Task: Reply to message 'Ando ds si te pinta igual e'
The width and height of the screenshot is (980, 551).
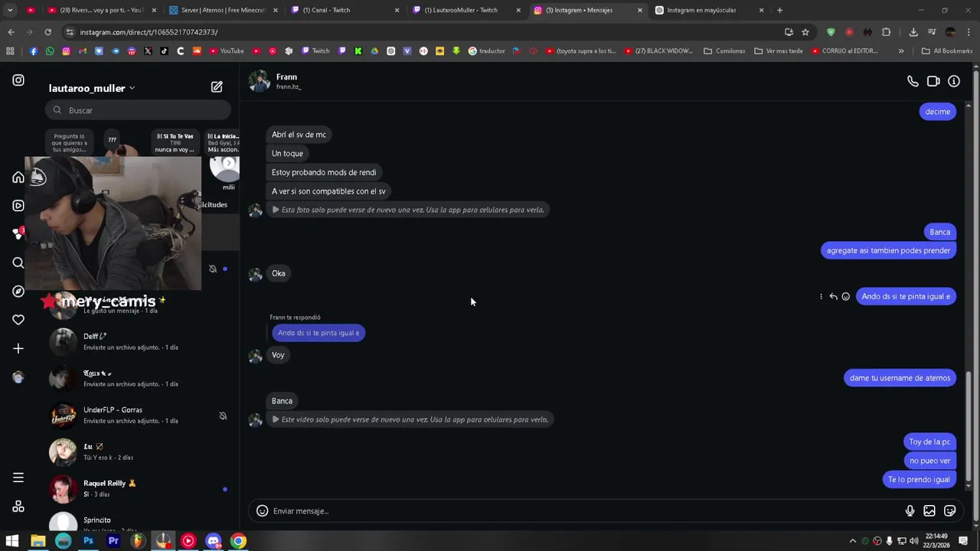Action: point(833,297)
